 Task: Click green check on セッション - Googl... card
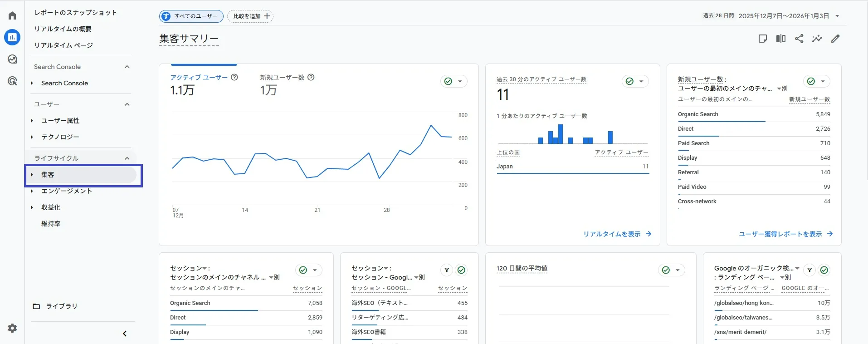tap(461, 270)
